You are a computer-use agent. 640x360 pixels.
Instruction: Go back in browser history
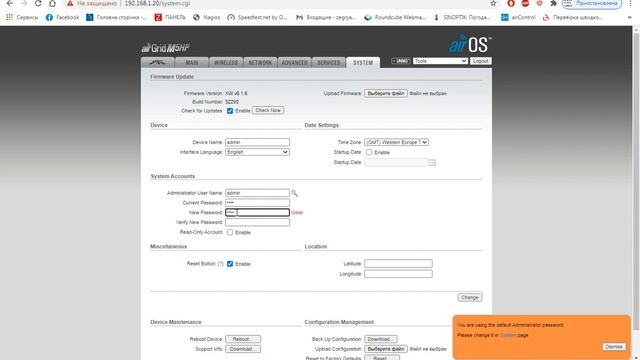[10, 3]
